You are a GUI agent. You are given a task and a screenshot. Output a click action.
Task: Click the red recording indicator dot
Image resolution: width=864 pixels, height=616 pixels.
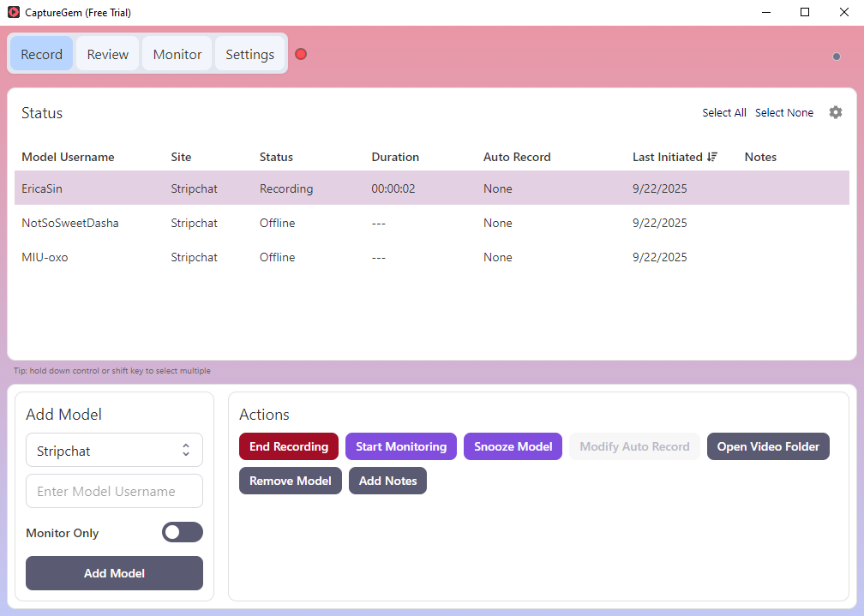(x=301, y=54)
